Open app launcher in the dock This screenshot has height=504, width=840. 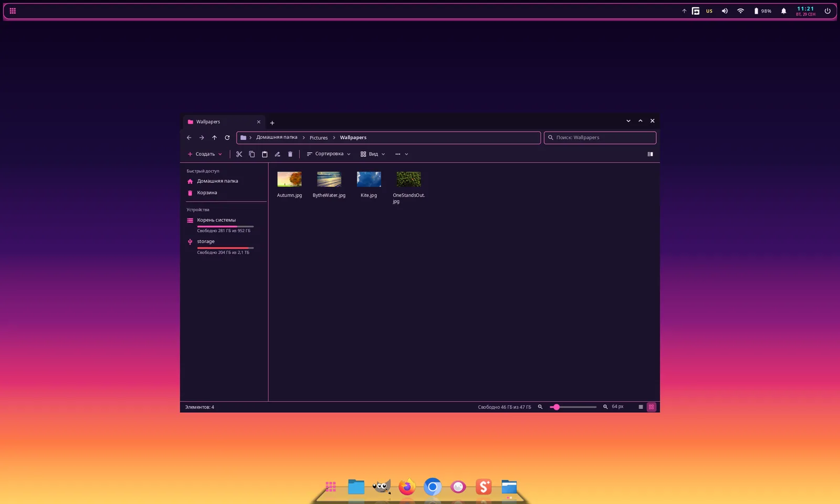331,487
